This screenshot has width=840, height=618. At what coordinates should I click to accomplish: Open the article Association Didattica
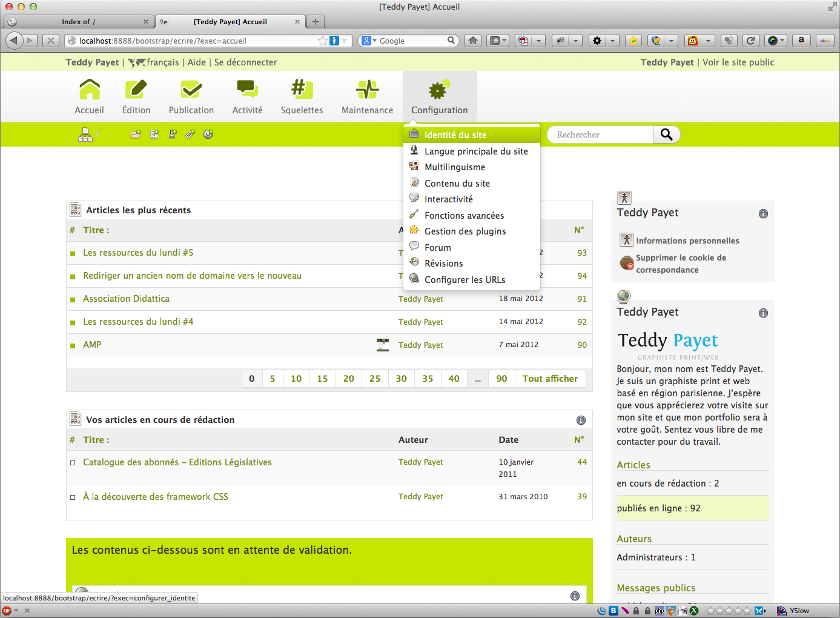126,299
